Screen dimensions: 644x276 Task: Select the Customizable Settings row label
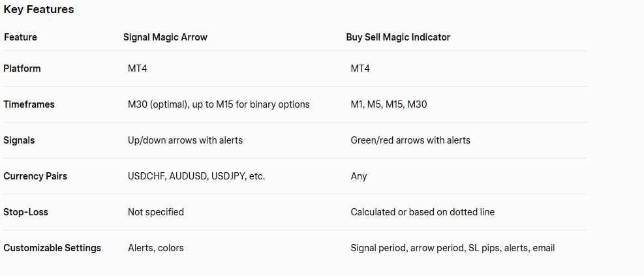click(52, 248)
